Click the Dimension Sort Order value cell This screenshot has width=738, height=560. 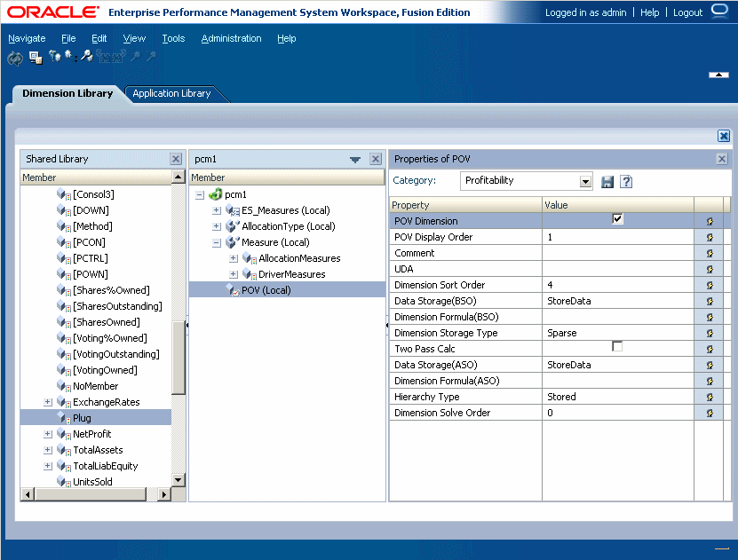click(618, 286)
